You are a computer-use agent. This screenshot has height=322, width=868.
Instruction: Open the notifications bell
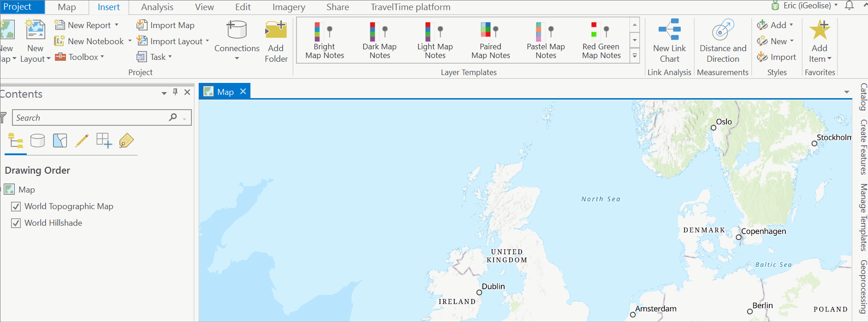849,6
